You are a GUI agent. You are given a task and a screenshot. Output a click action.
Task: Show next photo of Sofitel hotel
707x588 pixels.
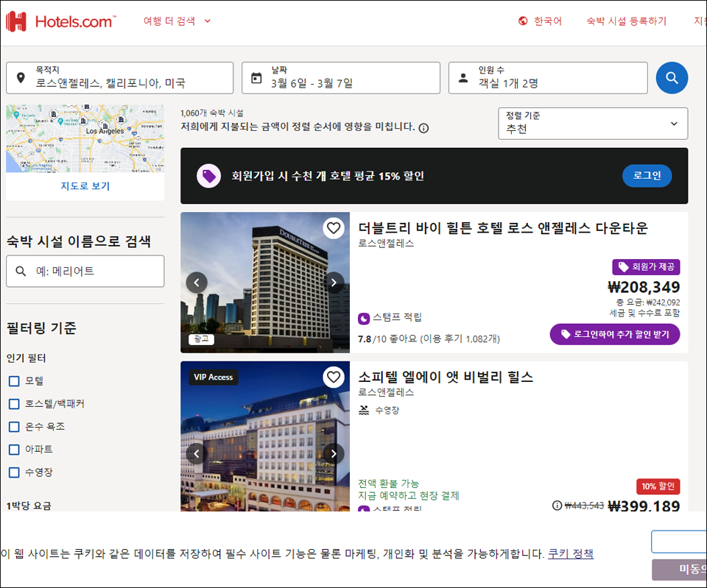click(333, 454)
